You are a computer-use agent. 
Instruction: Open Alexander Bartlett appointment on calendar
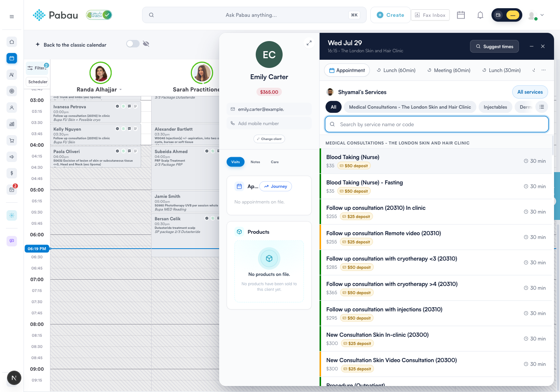click(x=186, y=134)
